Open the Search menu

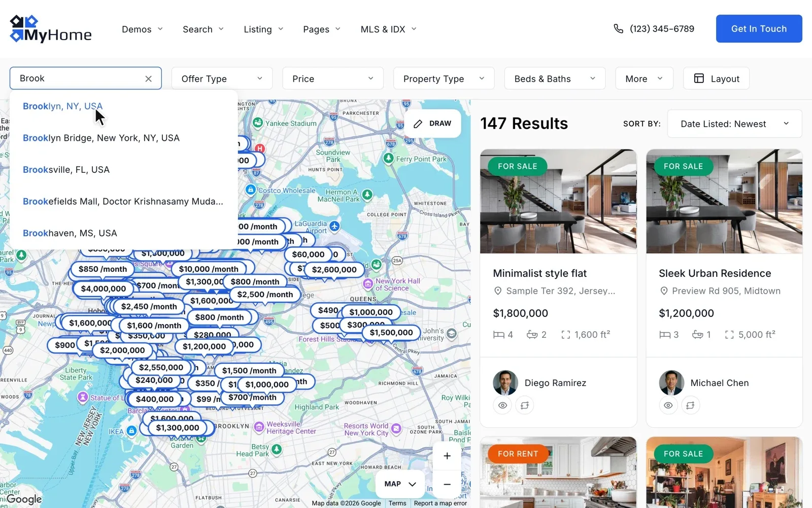(203, 29)
